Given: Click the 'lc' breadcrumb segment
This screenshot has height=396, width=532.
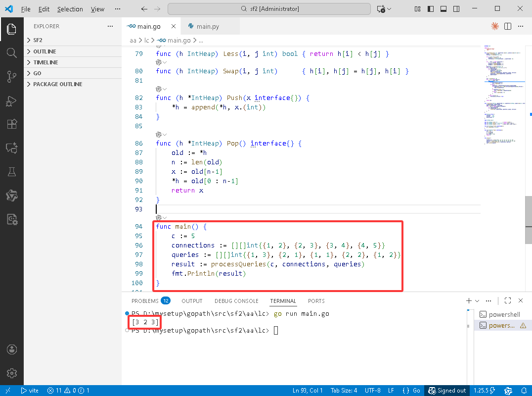Looking at the screenshot, I should (x=146, y=41).
